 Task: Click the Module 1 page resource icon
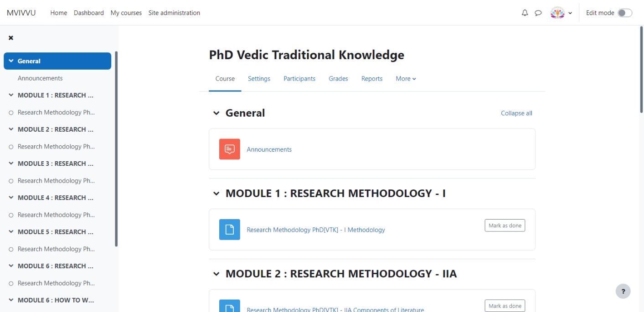[x=230, y=230]
